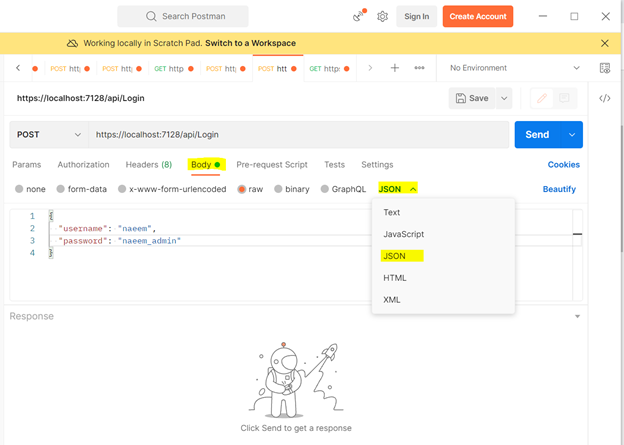Click the Search Postman field
624x445 pixels.
(183, 16)
